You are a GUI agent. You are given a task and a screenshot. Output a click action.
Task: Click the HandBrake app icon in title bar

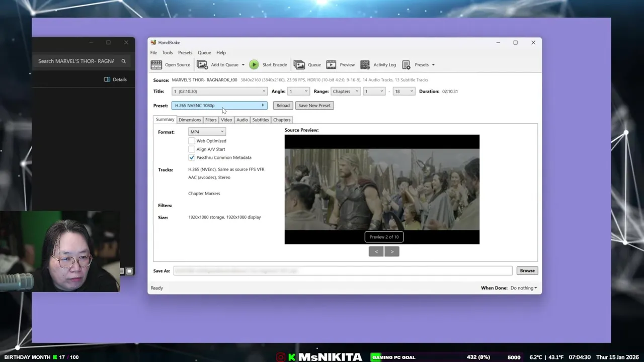point(153,43)
